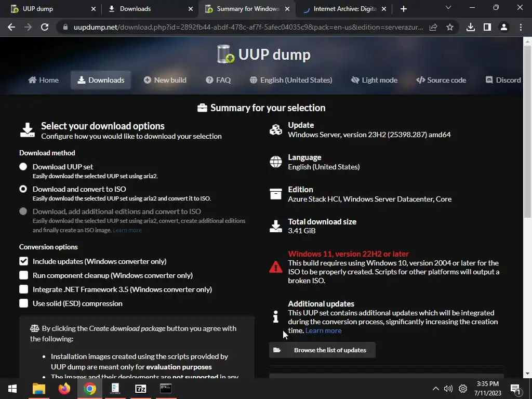
Task: Select Download and convert to ISO
Action: point(23,189)
